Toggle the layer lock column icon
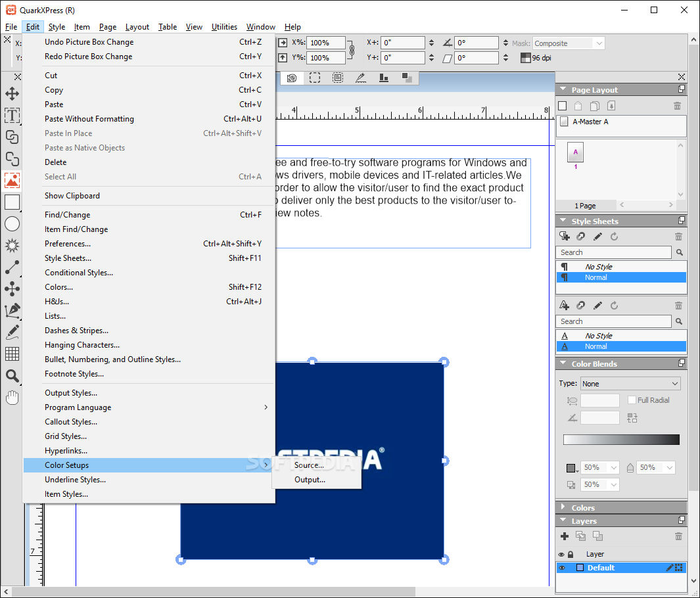This screenshot has height=598, width=700. (571, 554)
